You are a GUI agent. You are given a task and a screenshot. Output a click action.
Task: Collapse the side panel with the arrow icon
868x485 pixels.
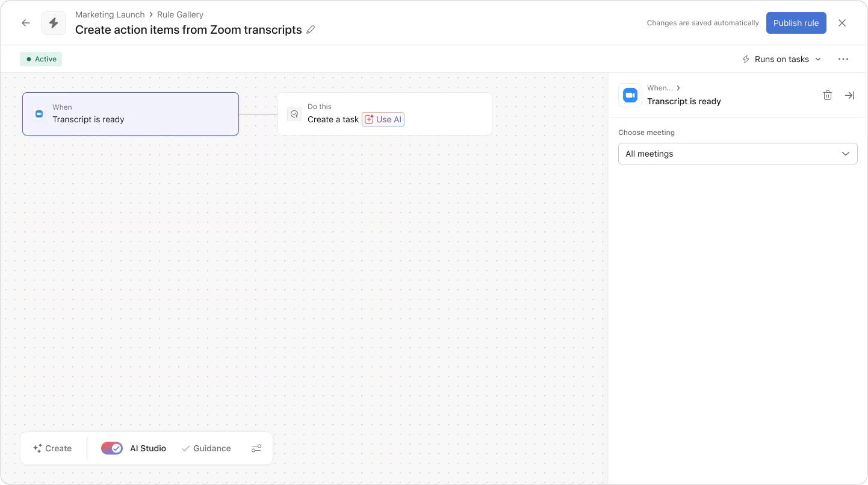(849, 95)
